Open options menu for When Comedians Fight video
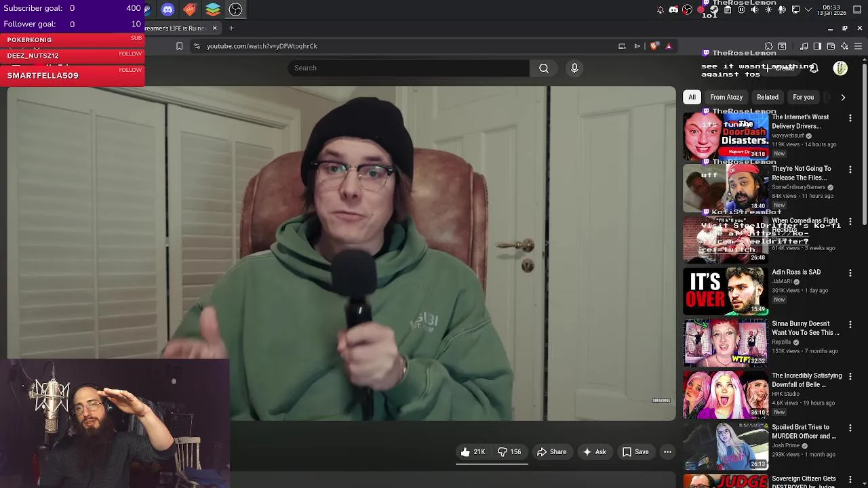 pyautogui.click(x=850, y=222)
